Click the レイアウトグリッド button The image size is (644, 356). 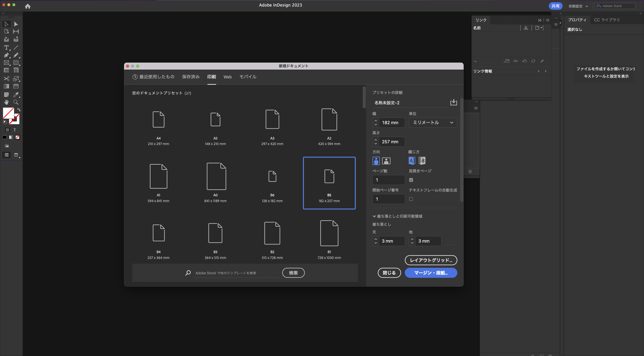tap(431, 260)
